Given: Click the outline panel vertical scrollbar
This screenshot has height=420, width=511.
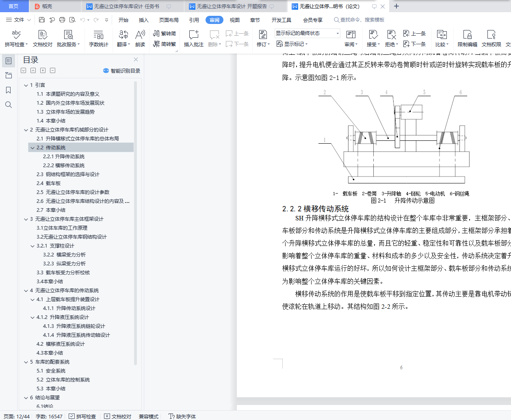Looking at the screenshot, I should tap(135, 223).
